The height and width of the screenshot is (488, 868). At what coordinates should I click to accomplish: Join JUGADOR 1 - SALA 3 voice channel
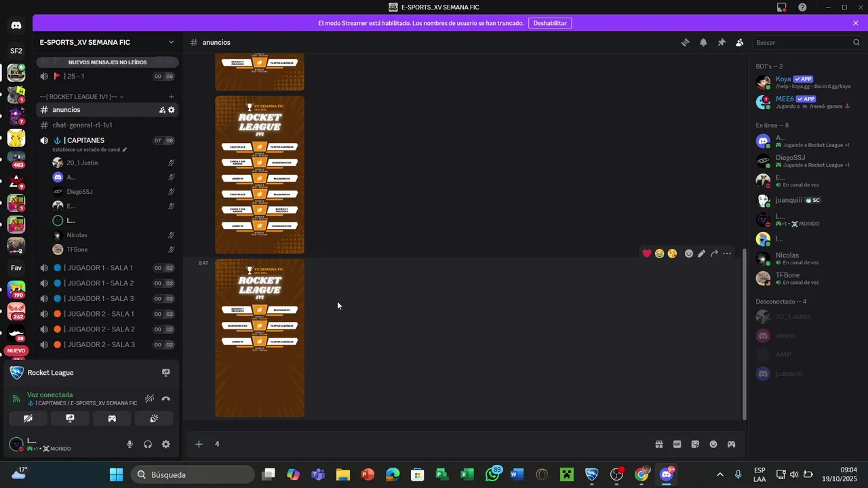pos(106,298)
